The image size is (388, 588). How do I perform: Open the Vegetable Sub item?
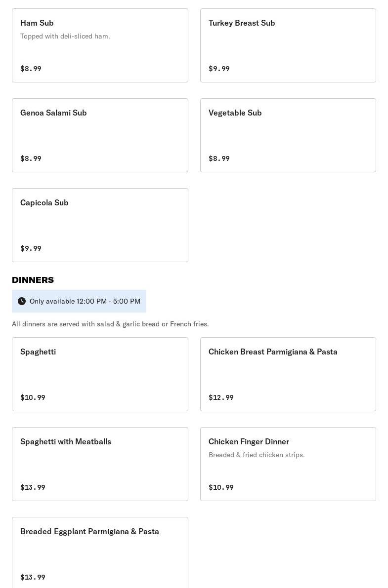(x=288, y=135)
